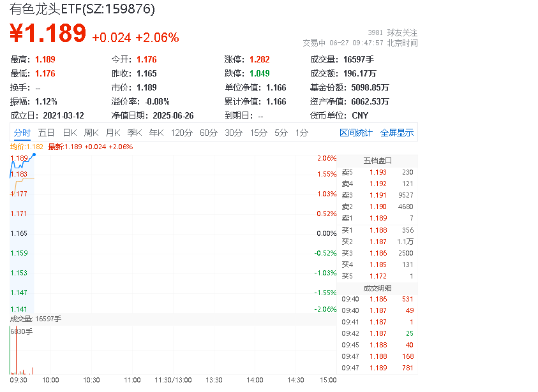
Task: Switch to the 5分 interval
Action: 281,133
